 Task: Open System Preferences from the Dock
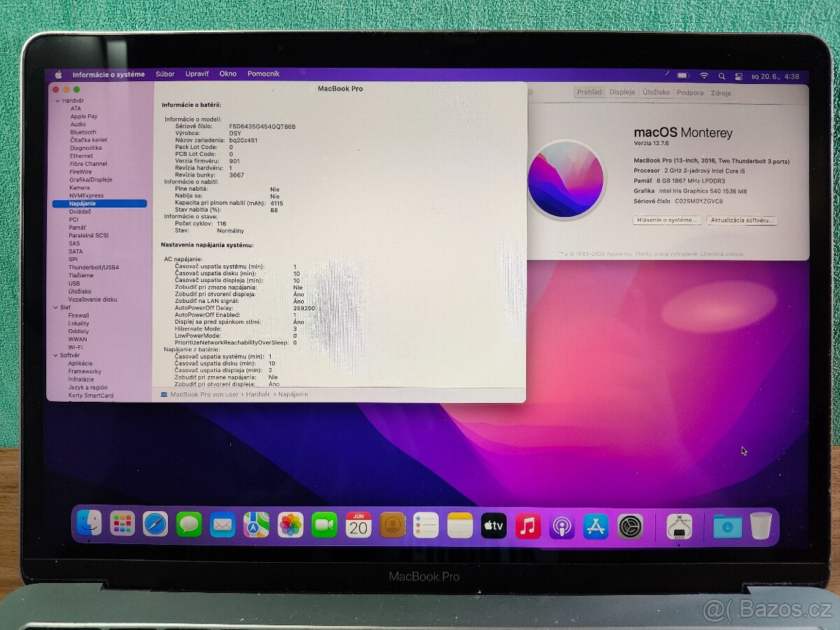pos(630,526)
